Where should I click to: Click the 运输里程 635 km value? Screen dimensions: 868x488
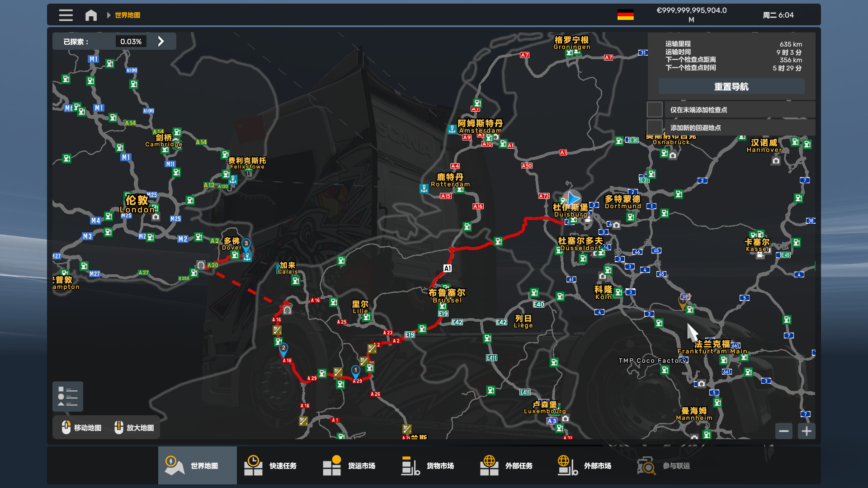tap(791, 44)
